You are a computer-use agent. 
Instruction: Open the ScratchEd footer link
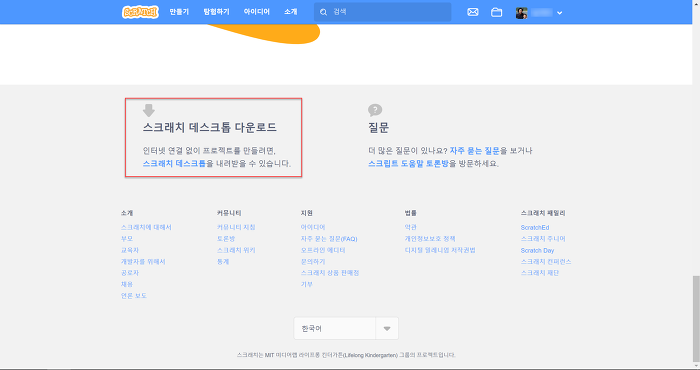[x=535, y=228]
